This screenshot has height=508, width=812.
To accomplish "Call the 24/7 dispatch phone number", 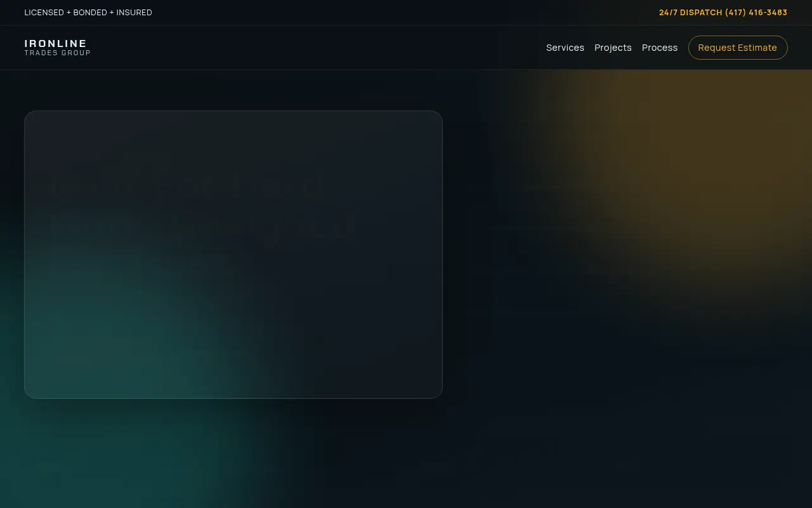I will (723, 13).
